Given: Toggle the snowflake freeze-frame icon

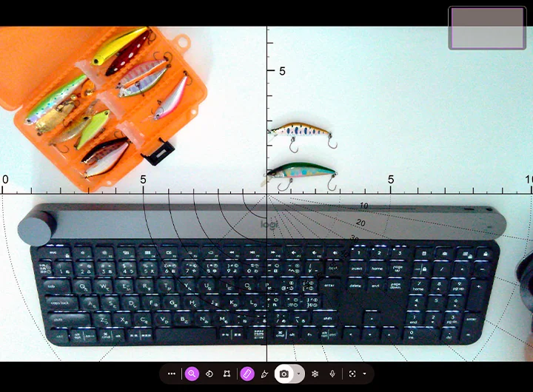Looking at the screenshot, I should [315, 374].
